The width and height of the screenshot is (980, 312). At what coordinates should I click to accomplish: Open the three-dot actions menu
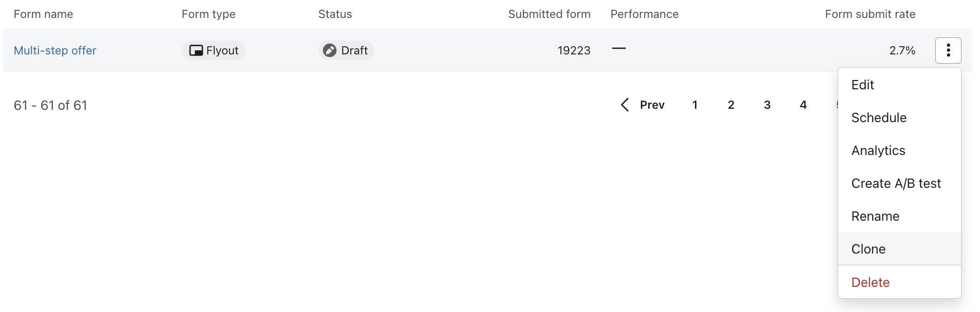pos(949,50)
